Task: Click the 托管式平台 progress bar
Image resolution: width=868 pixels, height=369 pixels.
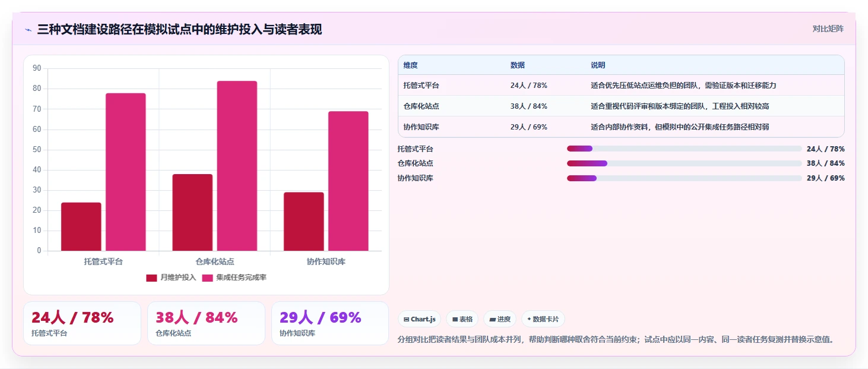Action: click(684, 149)
